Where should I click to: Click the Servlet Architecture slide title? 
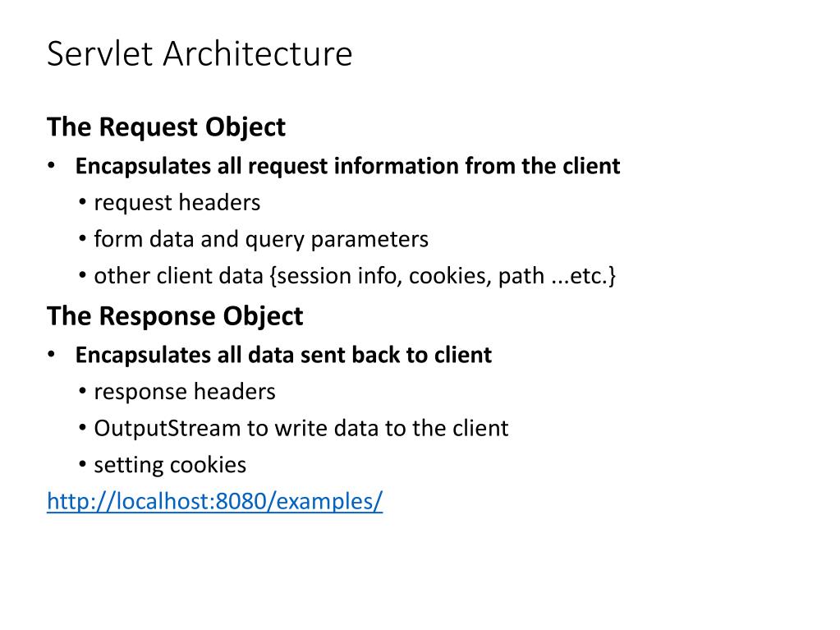200,54
